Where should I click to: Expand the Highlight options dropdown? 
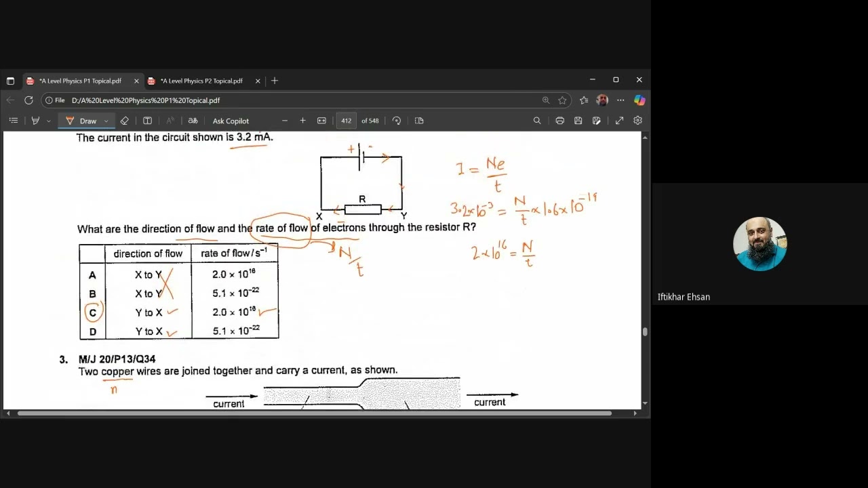click(48, 121)
